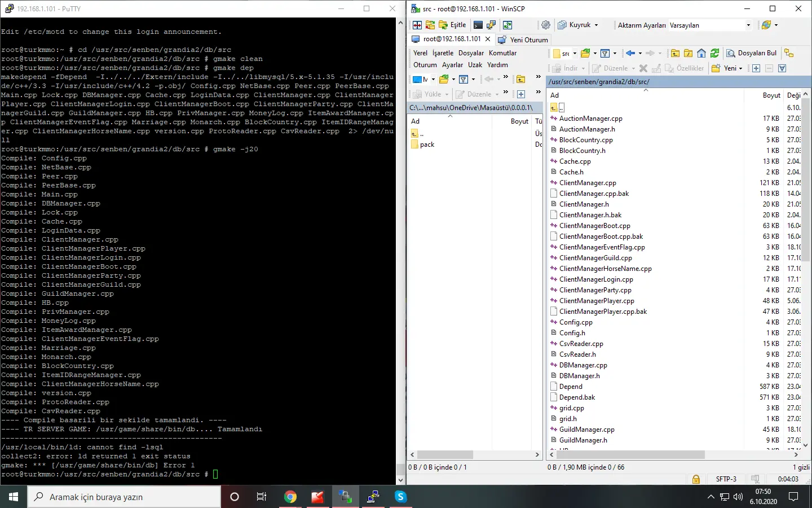The height and width of the screenshot is (508, 812).
Task: Refresh the remote directory listing
Action: point(714,53)
